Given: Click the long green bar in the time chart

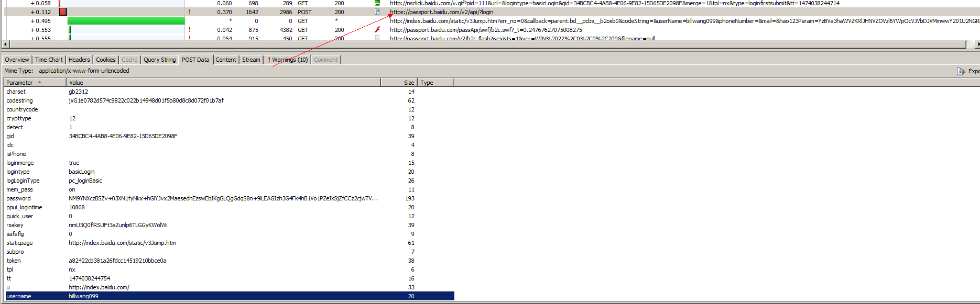Looking at the screenshot, I should point(126,21).
